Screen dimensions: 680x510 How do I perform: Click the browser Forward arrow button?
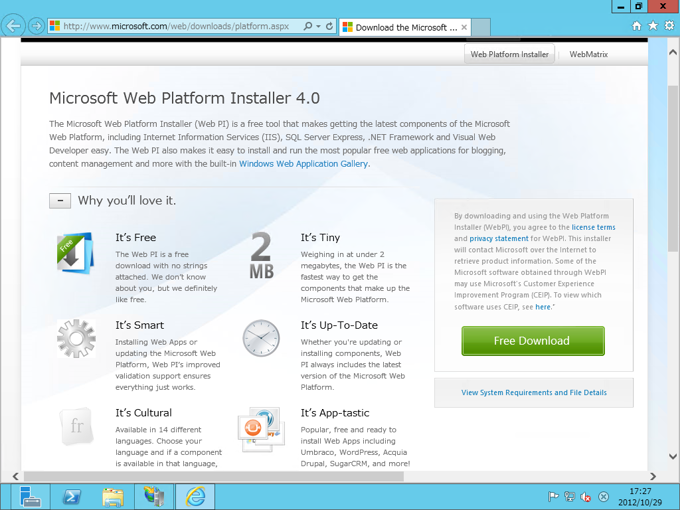click(x=36, y=26)
